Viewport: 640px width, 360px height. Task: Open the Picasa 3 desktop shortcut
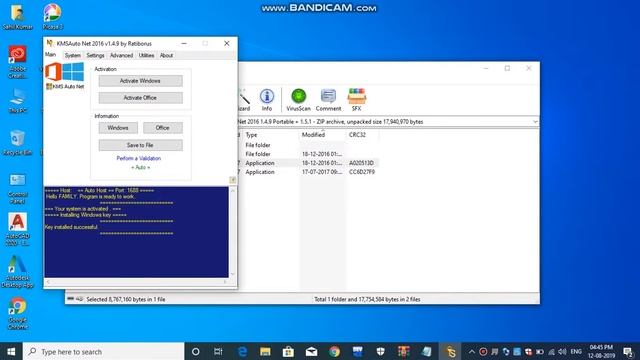click(53, 16)
